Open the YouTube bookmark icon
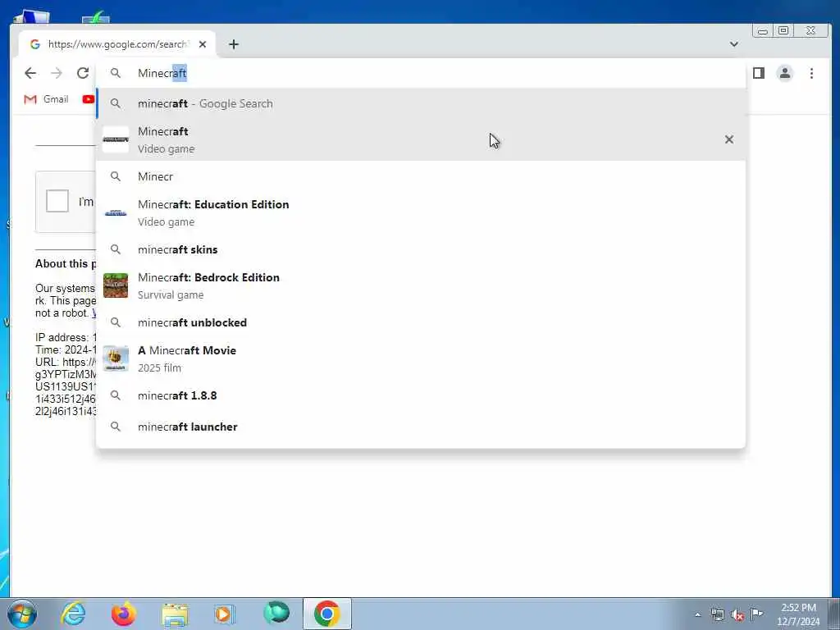840x630 pixels. point(89,99)
